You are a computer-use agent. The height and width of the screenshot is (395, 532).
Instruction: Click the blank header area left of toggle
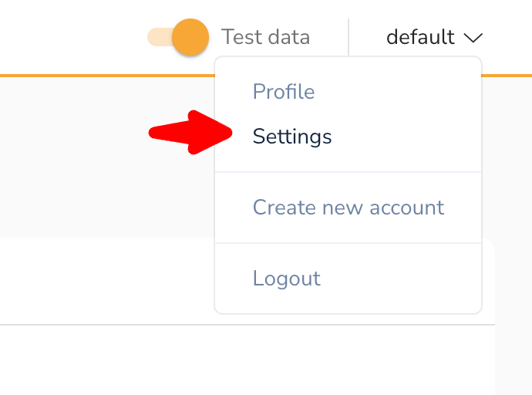[69, 37]
